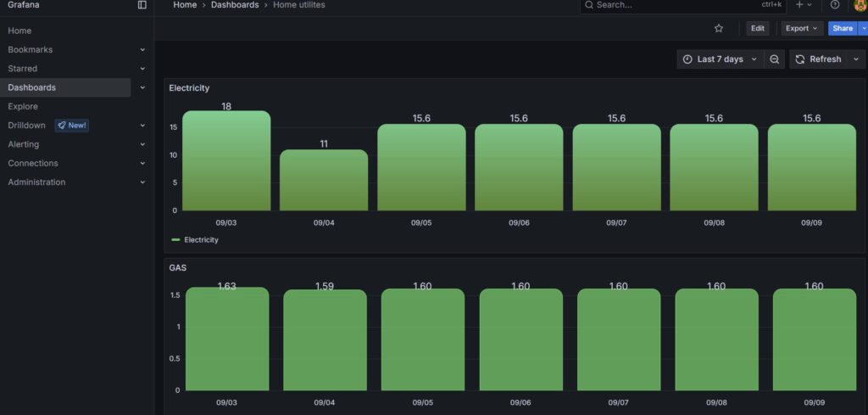Click the rocket New! badge beside Drilldown
This screenshot has width=868, height=415.
tap(72, 126)
